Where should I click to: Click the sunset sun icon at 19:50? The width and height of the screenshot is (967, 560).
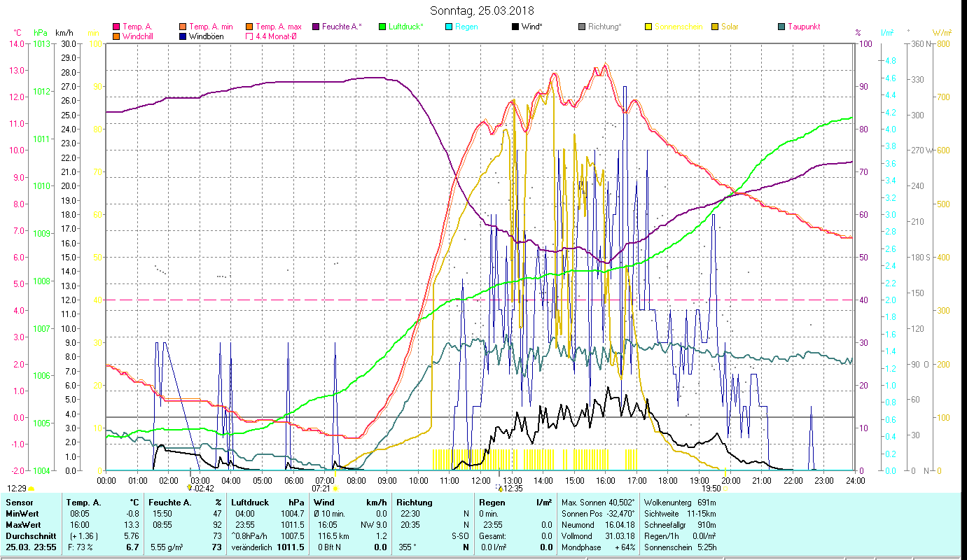pos(726,488)
